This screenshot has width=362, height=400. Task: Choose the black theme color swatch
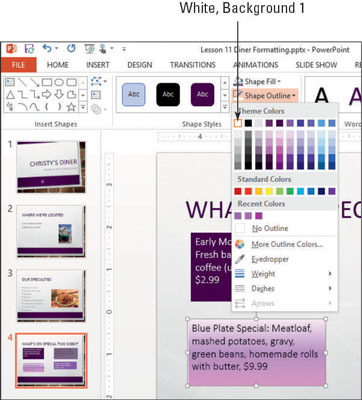(248, 123)
